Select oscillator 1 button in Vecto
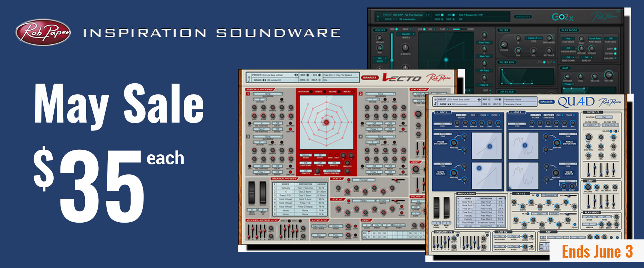The width and height of the screenshot is (644, 268). (248, 94)
